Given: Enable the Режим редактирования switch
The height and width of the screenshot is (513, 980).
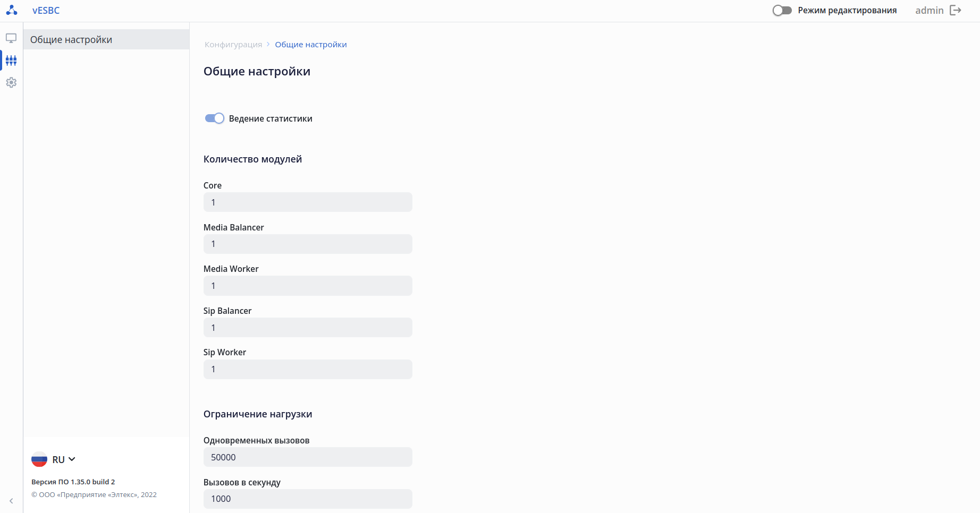Looking at the screenshot, I should [782, 10].
